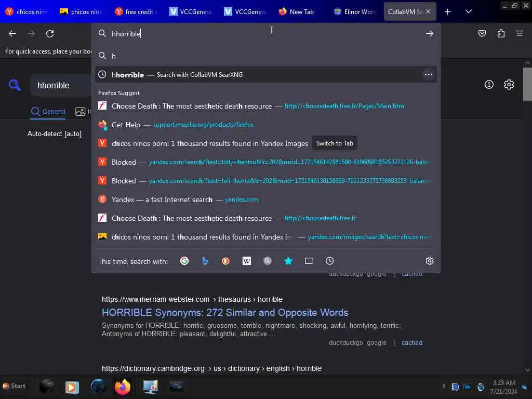Open Yandex fast Internet search suggestion
The height and width of the screenshot is (399, 532).
coord(265,199)
